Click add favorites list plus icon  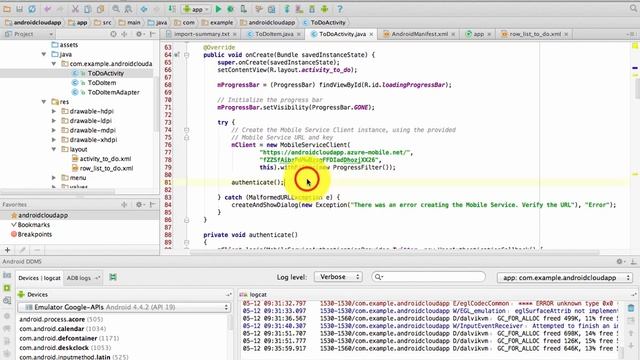7,250
